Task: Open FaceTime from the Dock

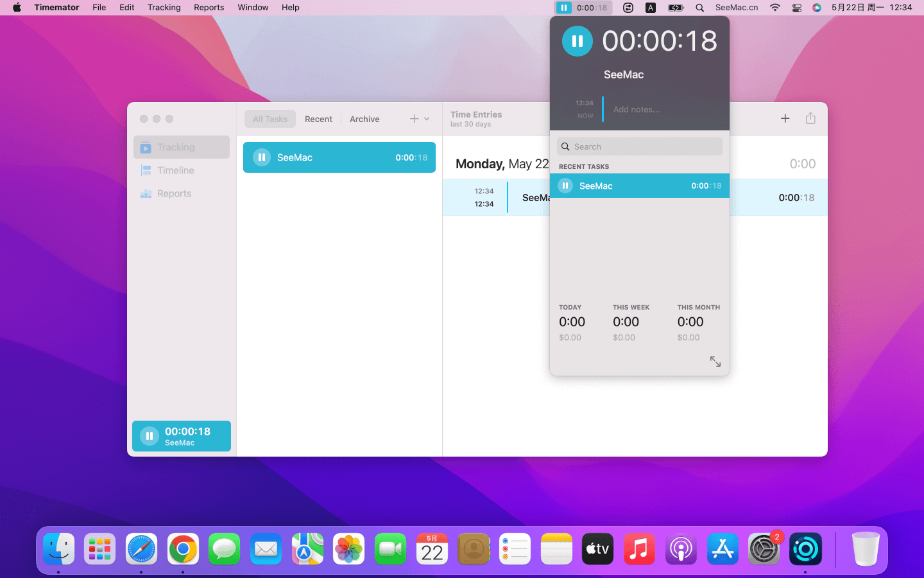Action: pyautogui.click(x=390, y=549)
